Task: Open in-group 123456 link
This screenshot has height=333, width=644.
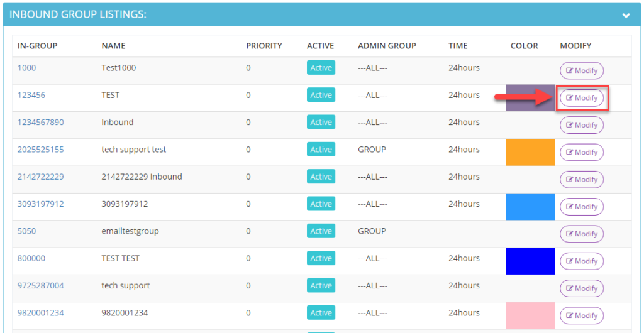Action: (31, 95)
